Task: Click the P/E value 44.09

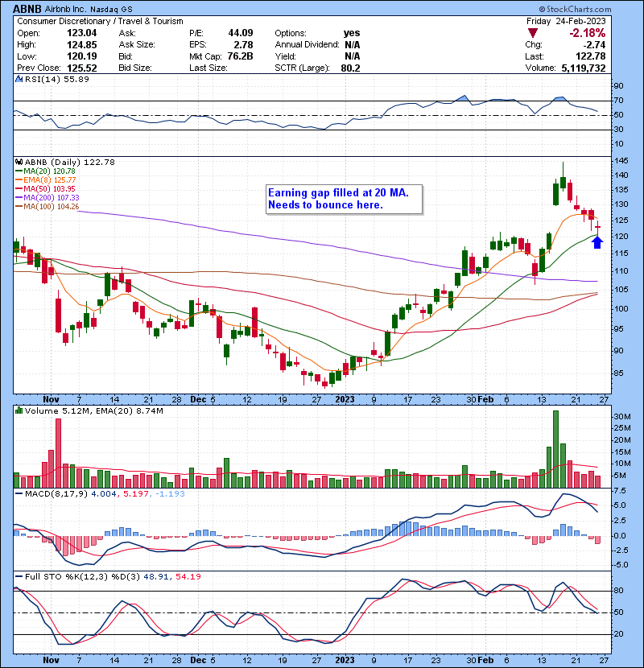Action: [241, 33]
